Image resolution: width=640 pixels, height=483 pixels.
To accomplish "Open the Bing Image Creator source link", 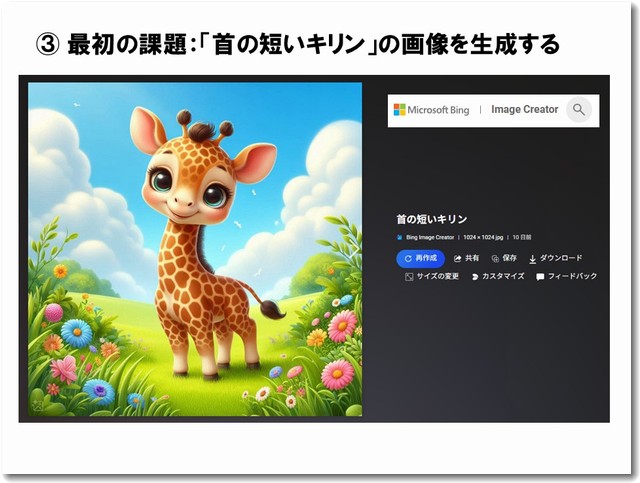I will [430, 237].
